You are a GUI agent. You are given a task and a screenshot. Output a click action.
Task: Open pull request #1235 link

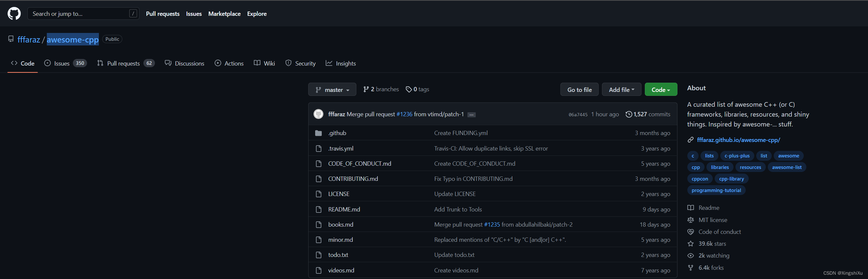point(492,224)
